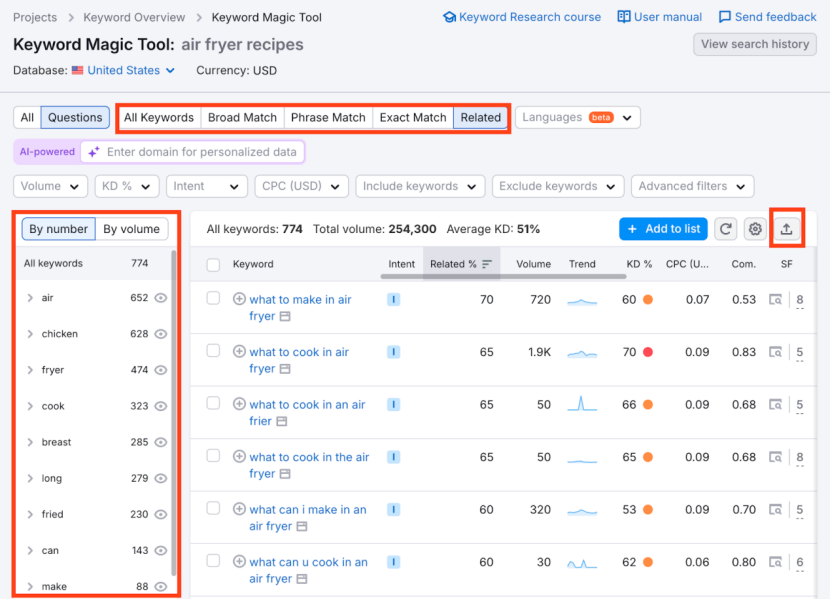This screenshot has width=831, height=599.
Task: Click plus icon beside 'what to make in air fryer'
Action: pyautogui.click(x=239, y=299)
